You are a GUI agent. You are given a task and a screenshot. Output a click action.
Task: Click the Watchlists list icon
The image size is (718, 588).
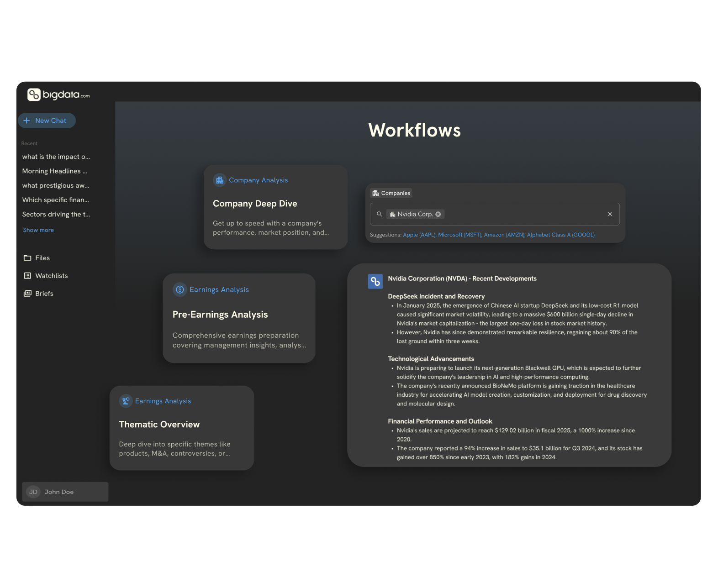click(x=27, y=276)
